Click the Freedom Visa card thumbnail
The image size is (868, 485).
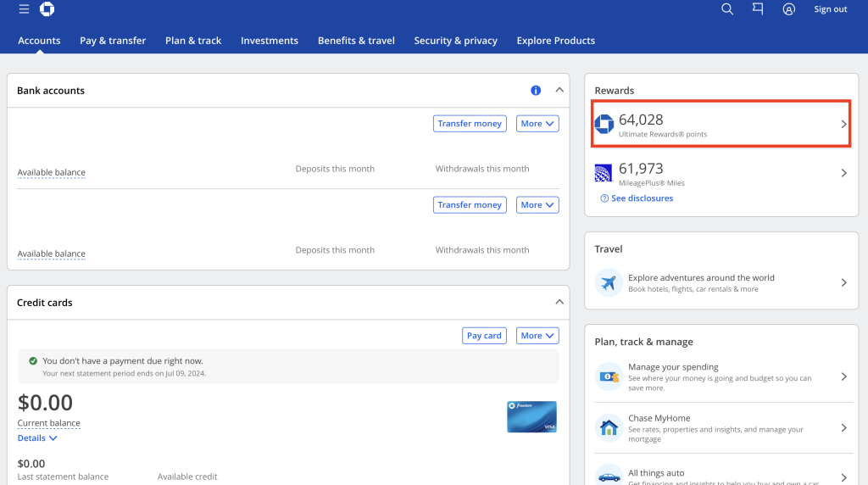[532, 416]
